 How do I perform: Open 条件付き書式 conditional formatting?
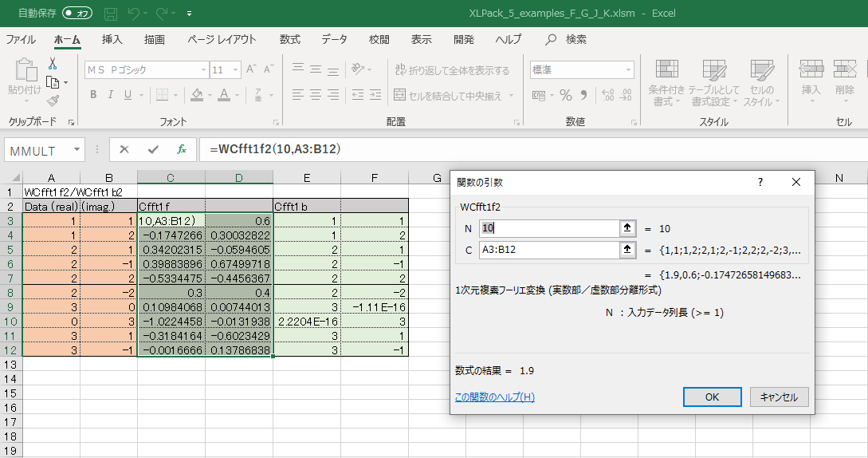(x=666, y=83)
